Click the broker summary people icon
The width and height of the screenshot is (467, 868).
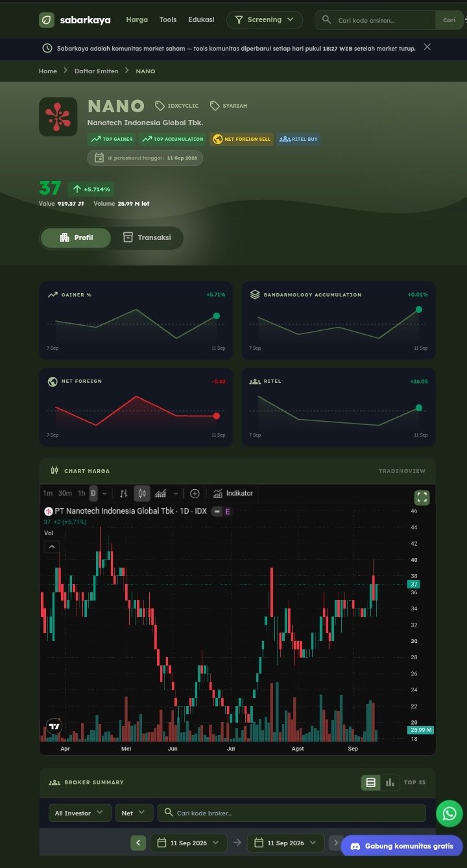point(54,782)
